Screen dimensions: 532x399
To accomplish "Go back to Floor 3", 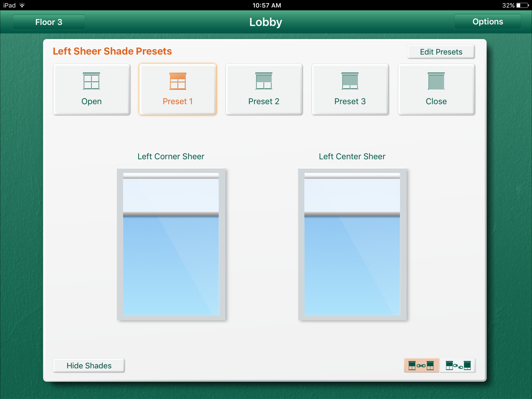I will click(x=49, y=22).
